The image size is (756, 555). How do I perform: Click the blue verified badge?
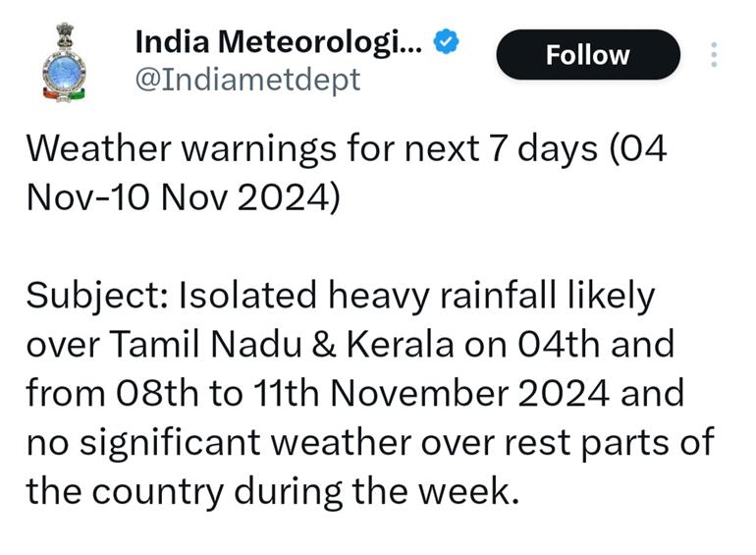tap(448, 42)
